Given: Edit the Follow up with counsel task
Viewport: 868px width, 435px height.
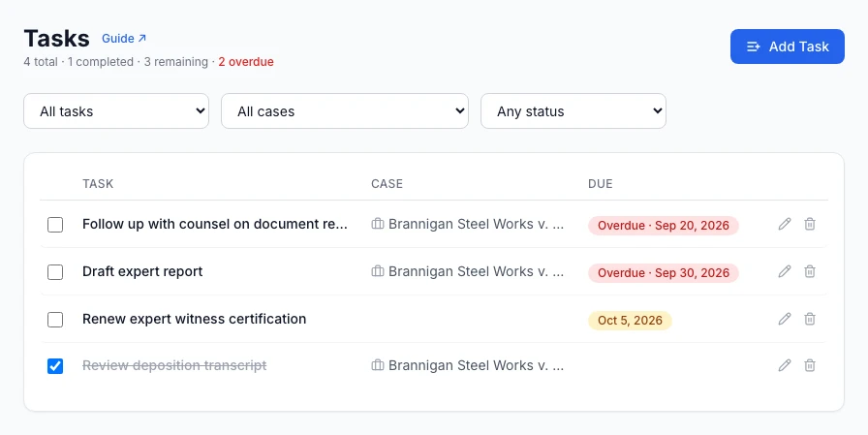Looking at the screenshot, I should [x=785, y=224].
